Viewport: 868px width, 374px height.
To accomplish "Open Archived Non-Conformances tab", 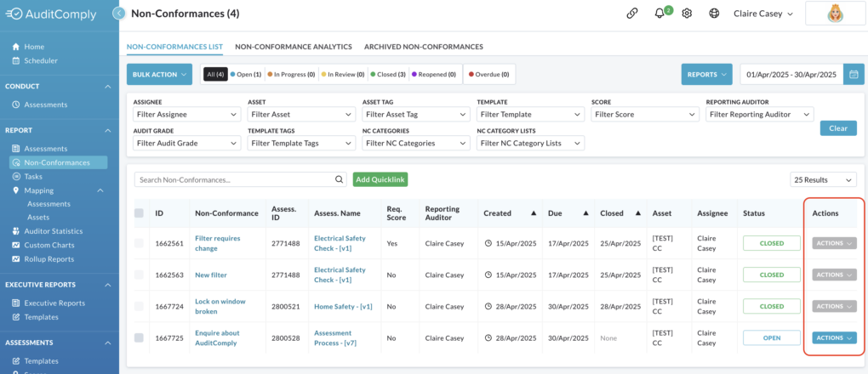I will coord(424,47).
